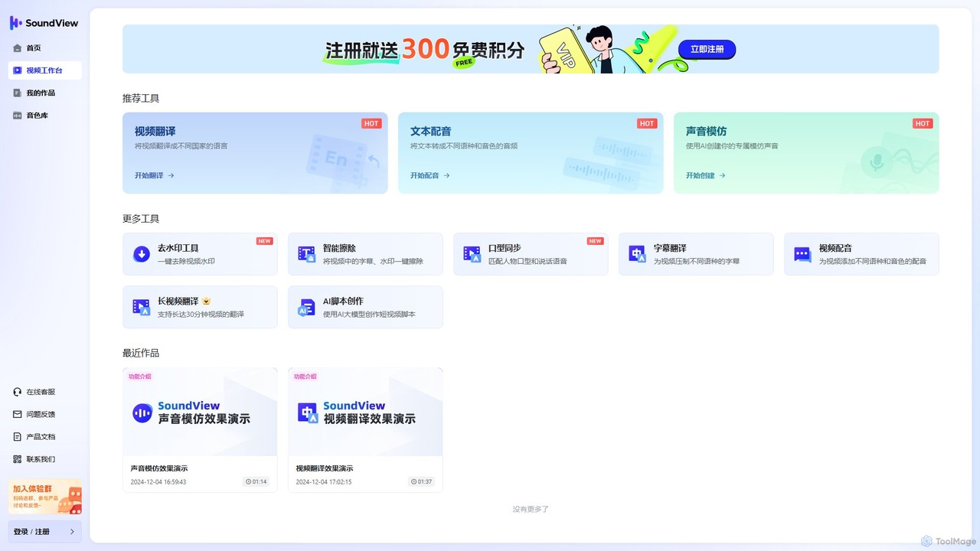Click the date 2024-12-04 16:59:43

pyautogui.click(x=158, y=482)
